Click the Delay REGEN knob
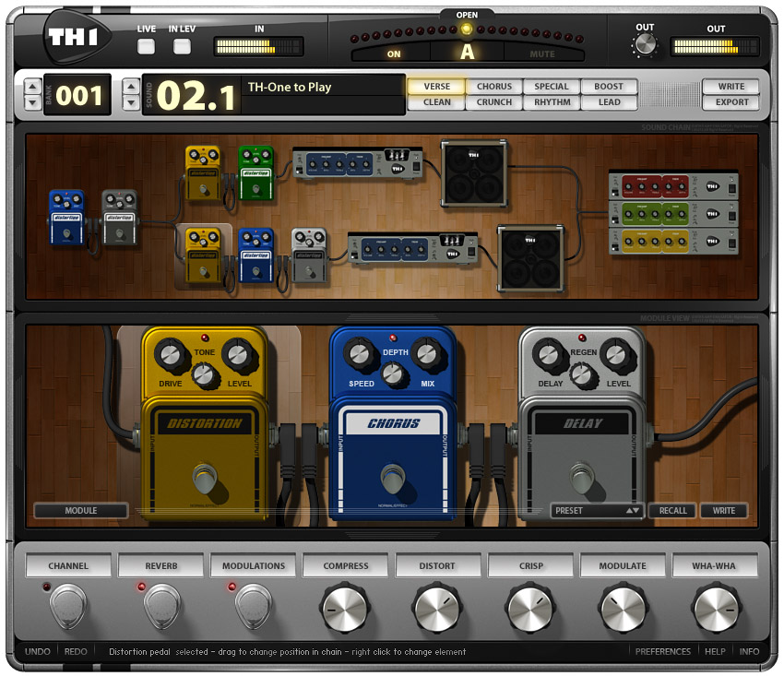Viewport: 784px width, 676px height. coord(583,375)
